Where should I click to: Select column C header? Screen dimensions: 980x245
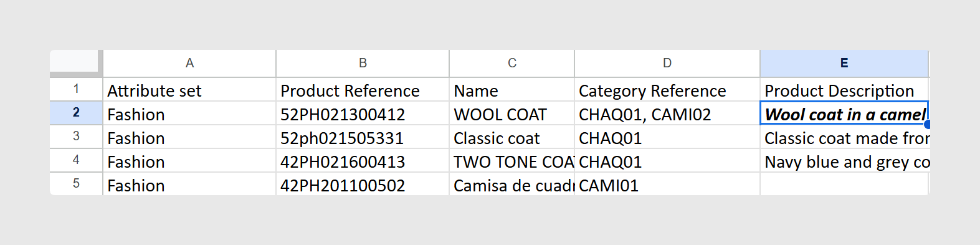[512, 63]
